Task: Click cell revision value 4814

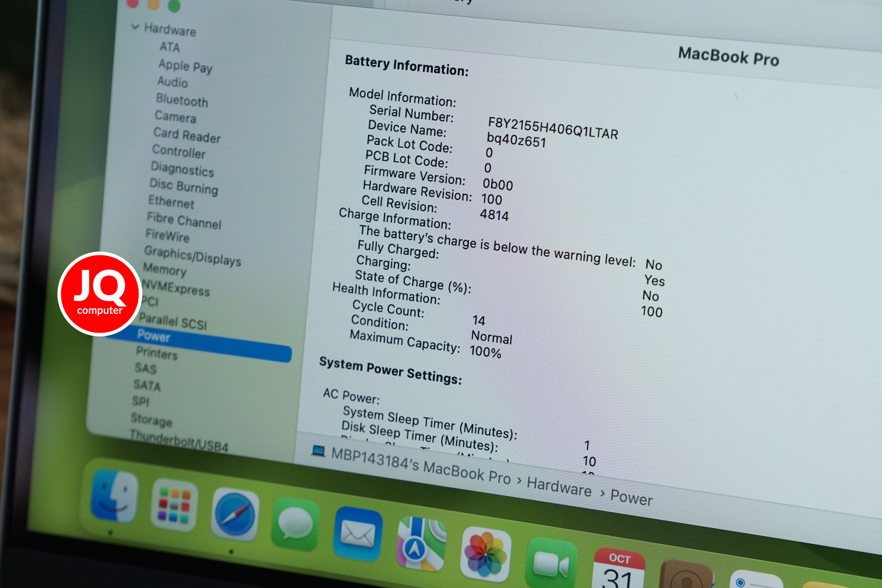Action: [494, 215]
